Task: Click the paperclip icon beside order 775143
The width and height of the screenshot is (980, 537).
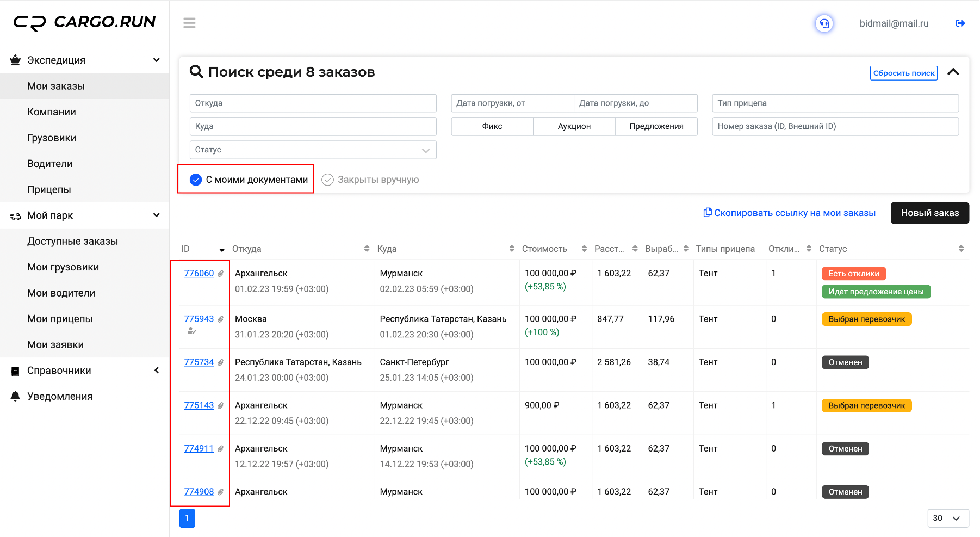Action: tap(220, 406)
